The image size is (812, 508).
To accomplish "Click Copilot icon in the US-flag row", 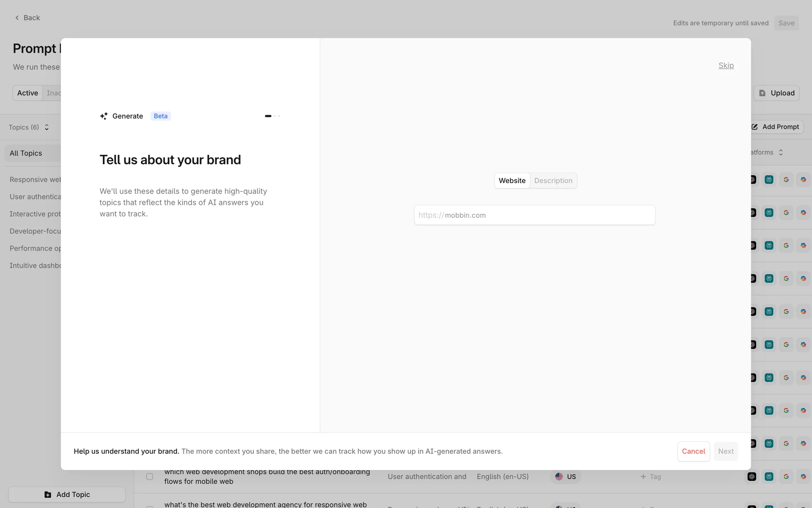I will [x=803, y=477].
